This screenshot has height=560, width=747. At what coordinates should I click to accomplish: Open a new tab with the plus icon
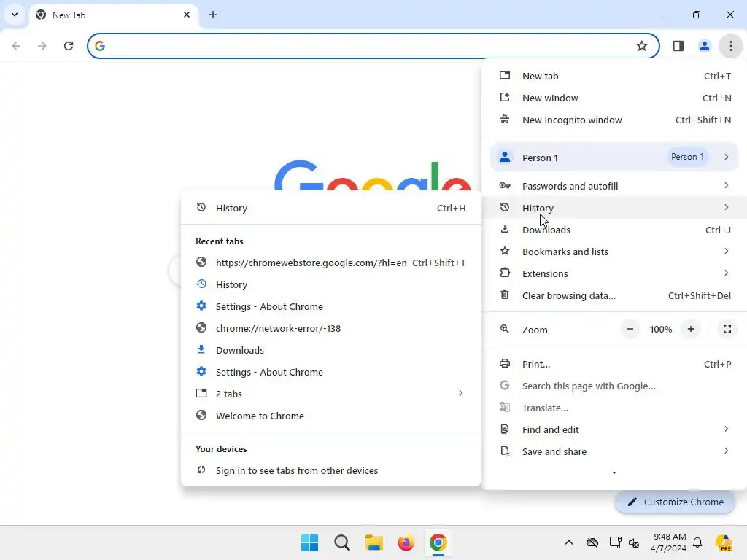(x=213, y=15)
